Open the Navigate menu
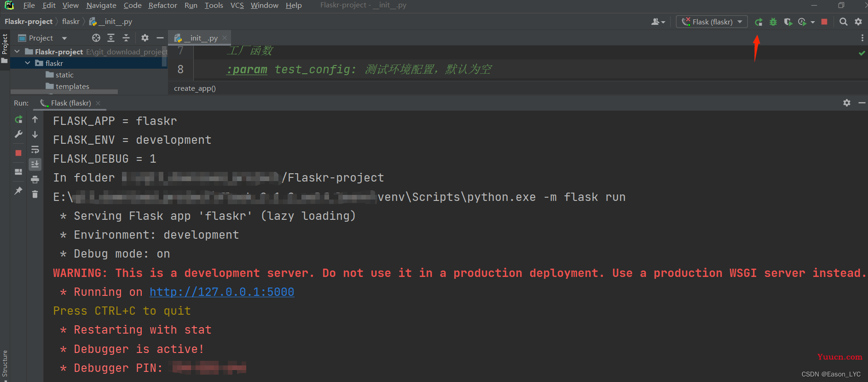This screenshot has width=868, height=382. pos(101,6)
